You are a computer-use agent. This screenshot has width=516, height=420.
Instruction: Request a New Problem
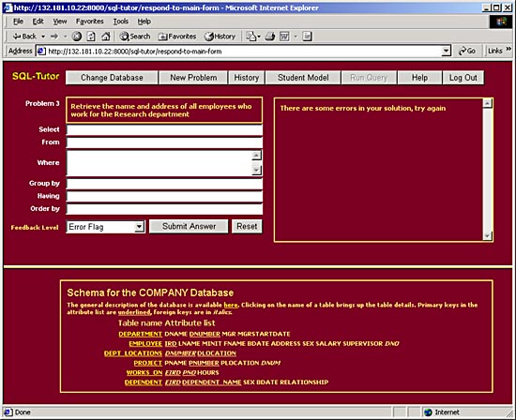[x=193, y=78]
